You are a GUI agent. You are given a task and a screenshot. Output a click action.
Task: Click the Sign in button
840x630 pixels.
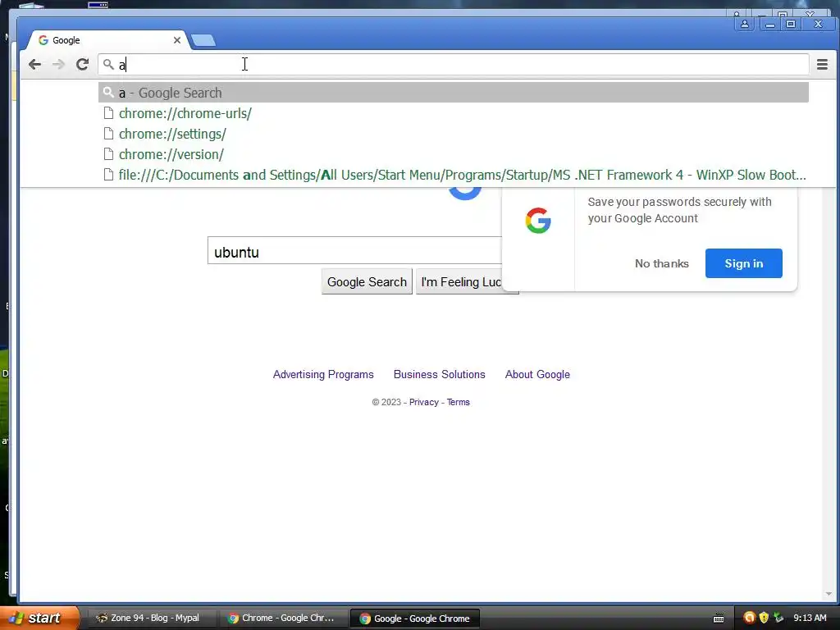click(743, 263)
